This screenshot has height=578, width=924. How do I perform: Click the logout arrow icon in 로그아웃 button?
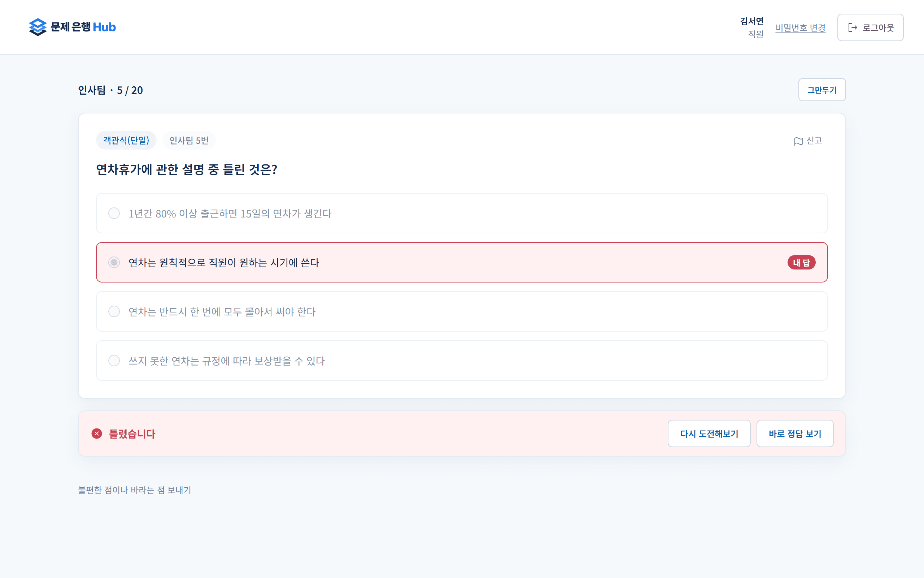point(853,27)
